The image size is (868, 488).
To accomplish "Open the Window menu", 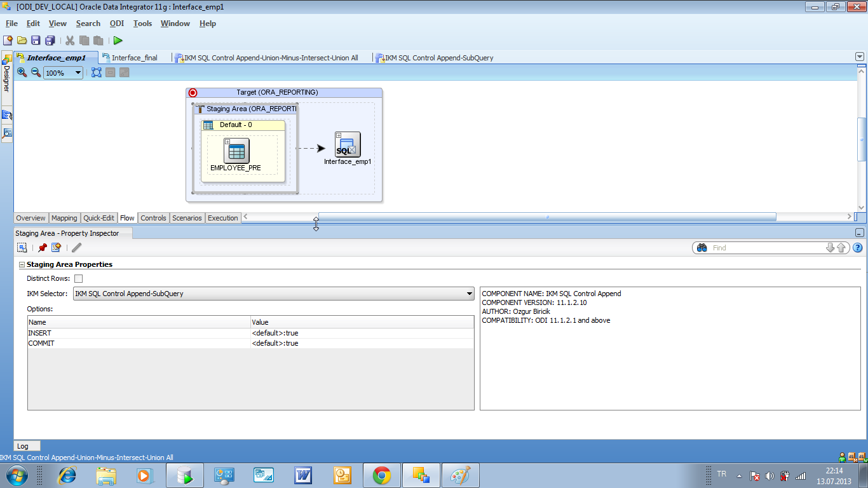I will [x=175, y=24].
